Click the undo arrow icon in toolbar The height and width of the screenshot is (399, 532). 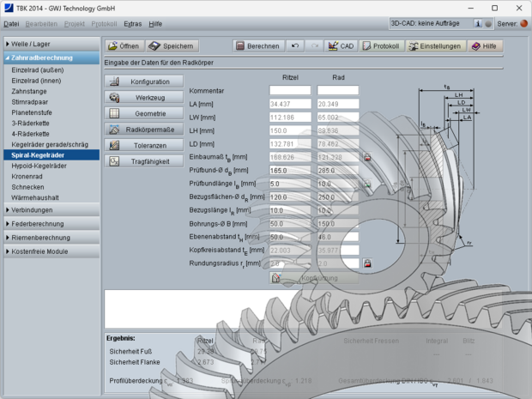296,45
